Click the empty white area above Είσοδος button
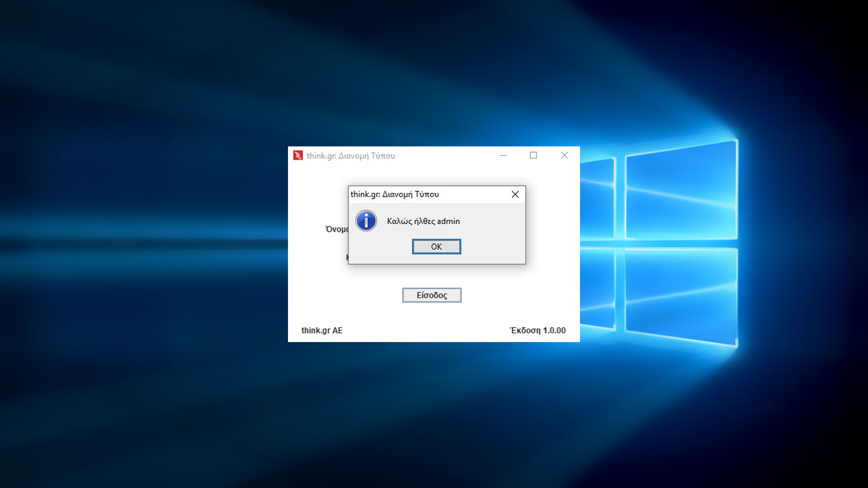 (432, 276)
